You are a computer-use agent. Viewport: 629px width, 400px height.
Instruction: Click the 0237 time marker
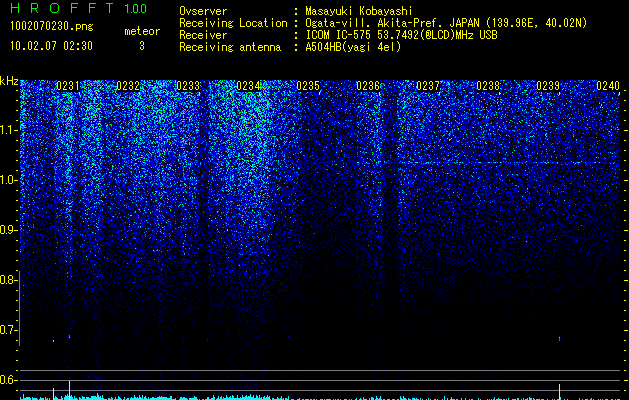click(428, 86)
